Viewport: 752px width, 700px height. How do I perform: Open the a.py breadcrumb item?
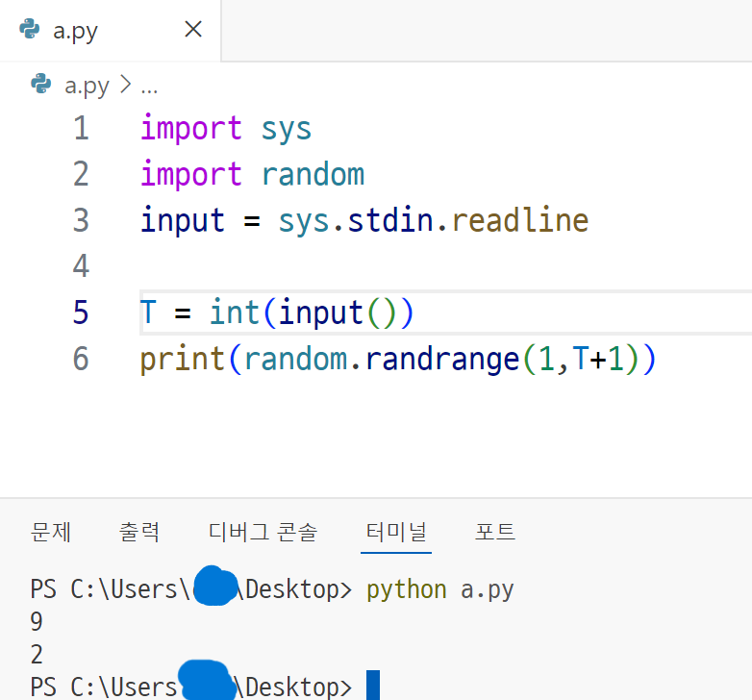point(87,86)
